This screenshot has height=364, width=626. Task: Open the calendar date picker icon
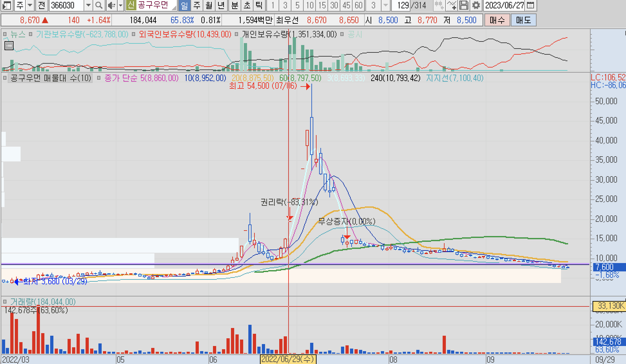[x=530, y=5]
